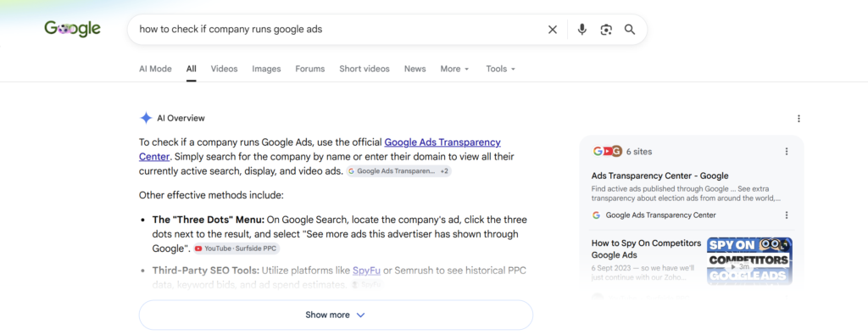The height and width of the screenshot is (335, 868).
Task: Select the All results tab
Action: click(x=192, y=69)
